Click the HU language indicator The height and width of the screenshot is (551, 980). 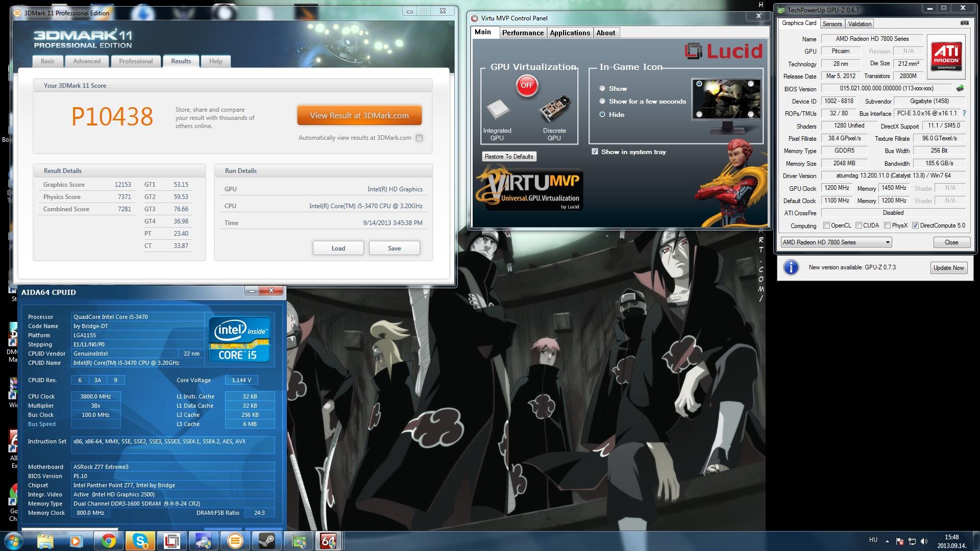[873, 540]
